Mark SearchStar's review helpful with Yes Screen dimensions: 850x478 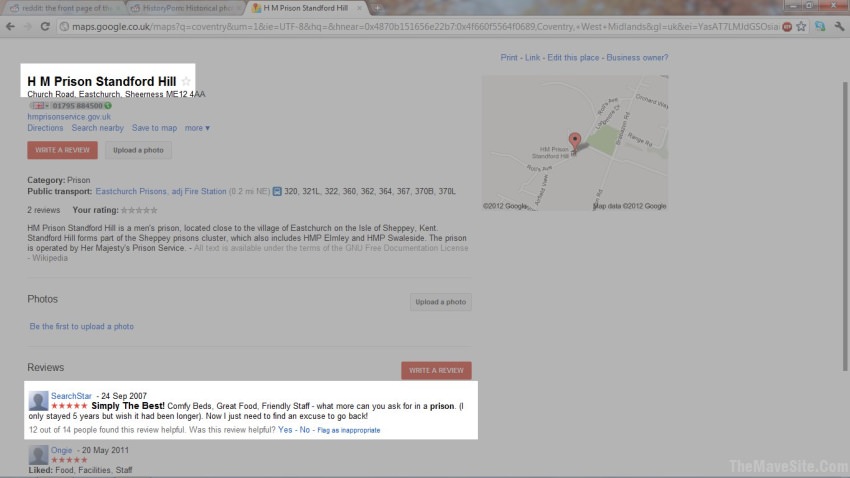tap(285, 430)
